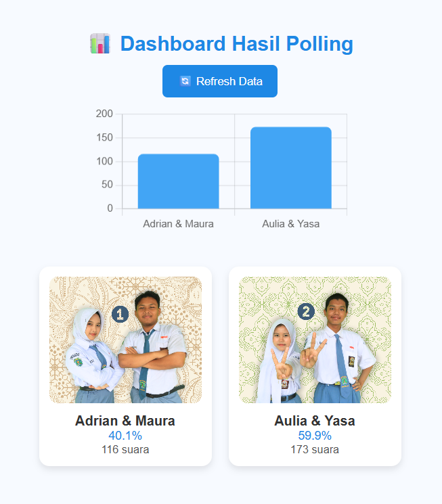Click number 1 badge on first photo
442x504 pixels.
coord(120,314)
